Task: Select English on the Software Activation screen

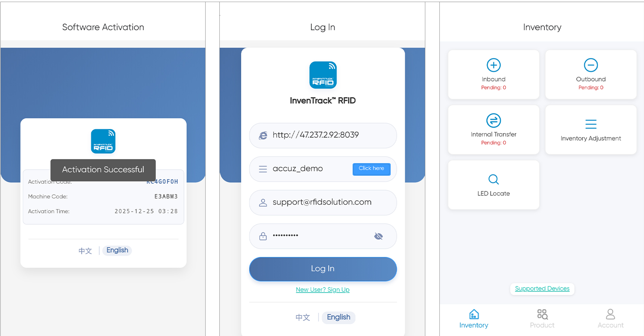Action: pos(117,250)
